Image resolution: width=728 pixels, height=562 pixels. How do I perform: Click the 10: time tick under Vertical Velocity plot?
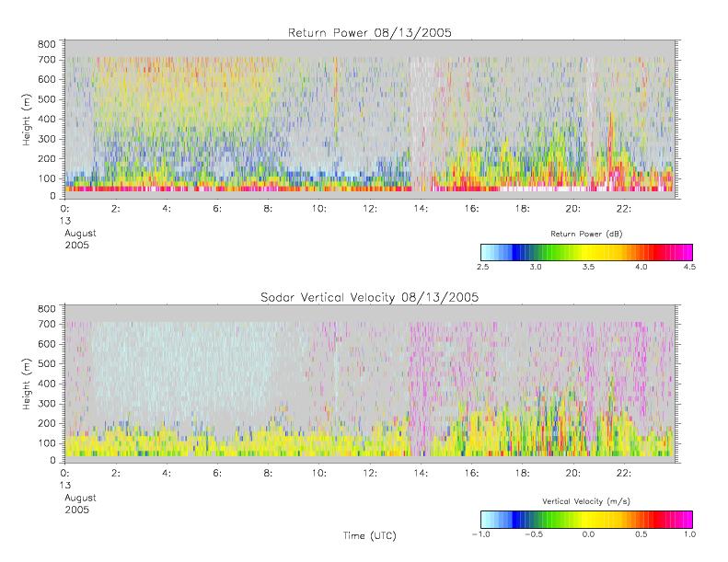(319, 474)
